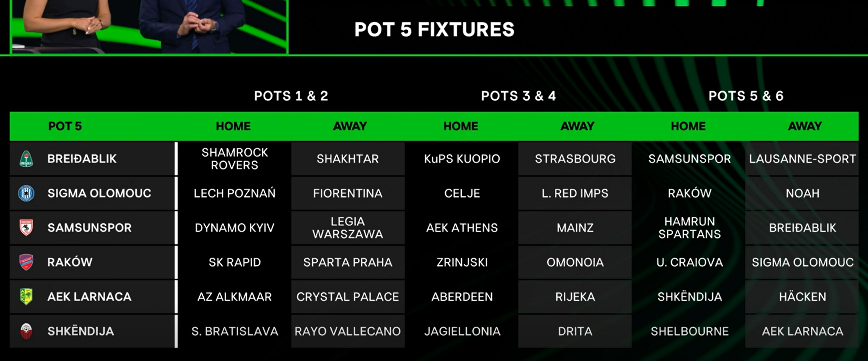Click the presenters video thumbnail

point(149,26)
